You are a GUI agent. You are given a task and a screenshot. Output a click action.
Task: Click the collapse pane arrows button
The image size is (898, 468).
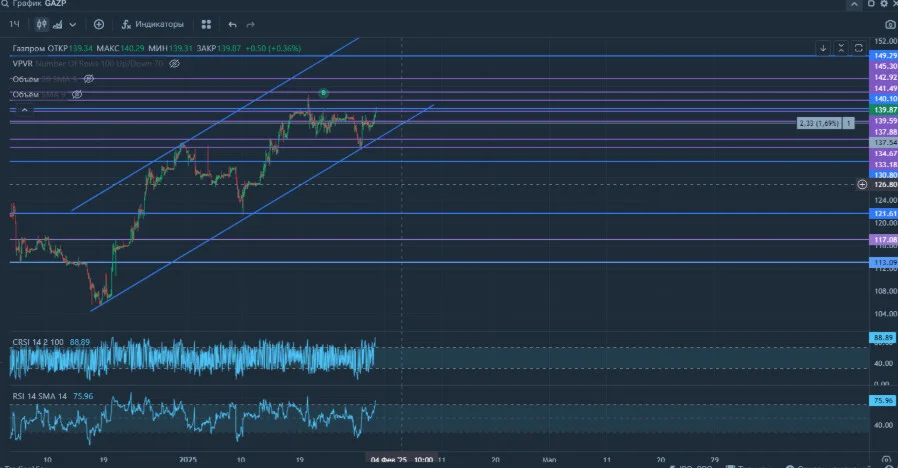click(841, 48)
